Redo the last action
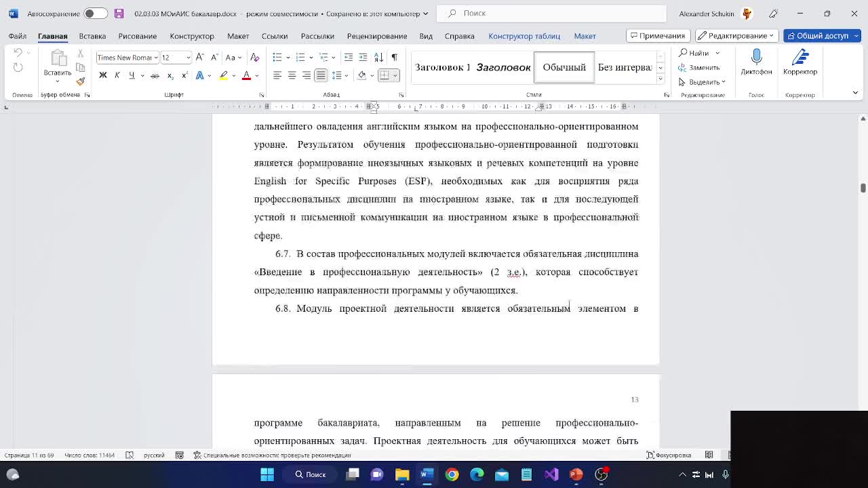This screenshot has width=868, height=488. coord(18,68)
